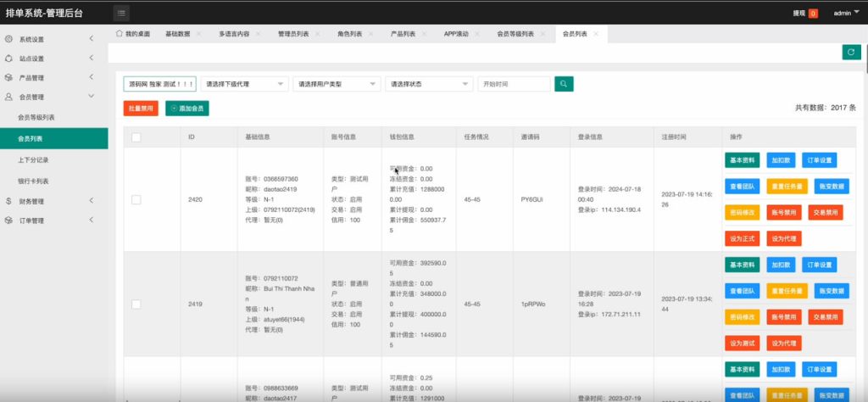
Task: Click 加扣款 for member 2420
Action: coord(781,160)
